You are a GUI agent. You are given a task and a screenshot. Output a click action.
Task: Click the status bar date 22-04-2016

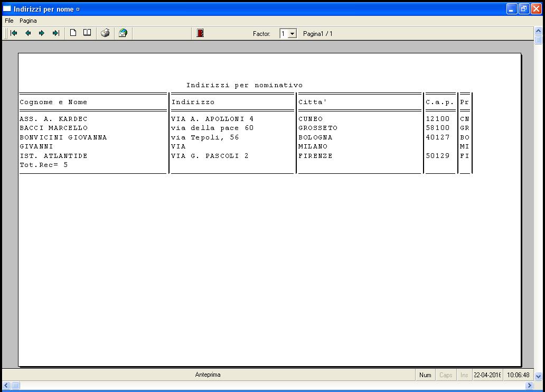point(487,375)
